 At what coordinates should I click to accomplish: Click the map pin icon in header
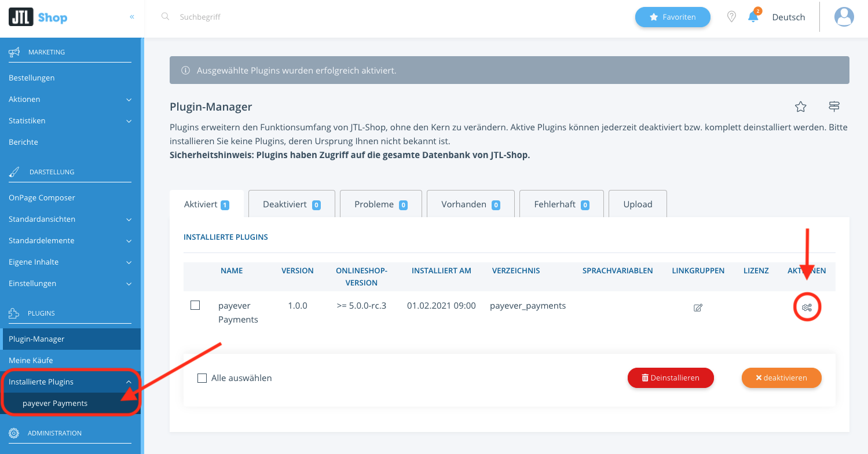tap(731, 17)
